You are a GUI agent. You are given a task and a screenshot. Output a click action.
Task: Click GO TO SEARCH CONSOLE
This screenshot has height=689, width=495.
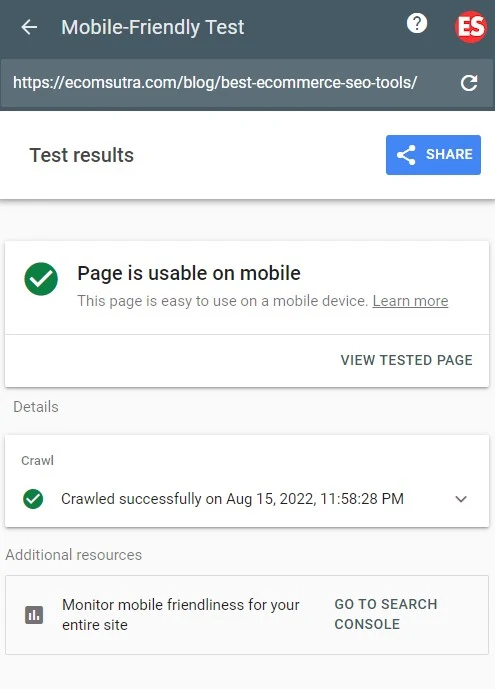pos(386,614)
